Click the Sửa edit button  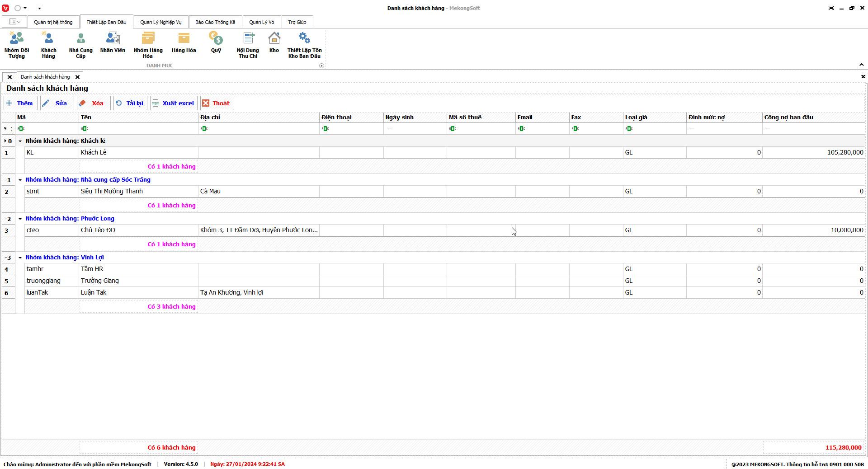[57, 103]
